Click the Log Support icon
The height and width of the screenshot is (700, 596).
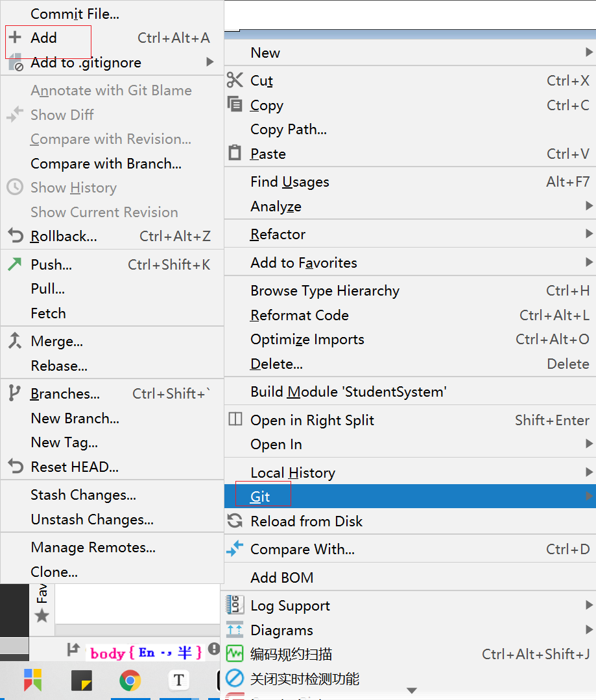[x=234, y=605]
